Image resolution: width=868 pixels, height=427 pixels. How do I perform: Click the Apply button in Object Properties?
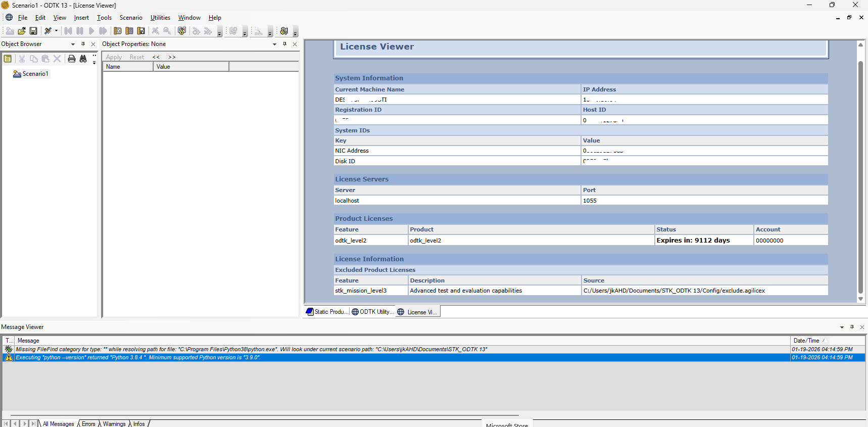pyautogui.click(x=114, y=57)
